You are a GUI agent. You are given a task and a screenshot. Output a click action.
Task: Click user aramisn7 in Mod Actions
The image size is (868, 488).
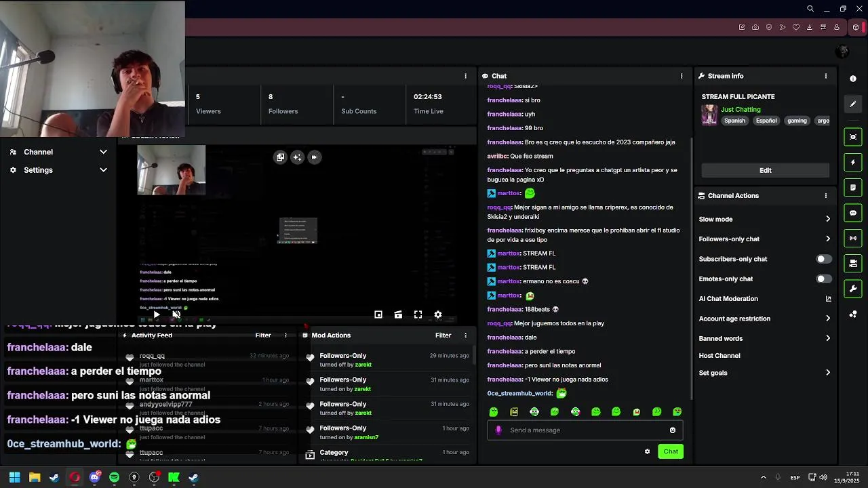(366, 437)
